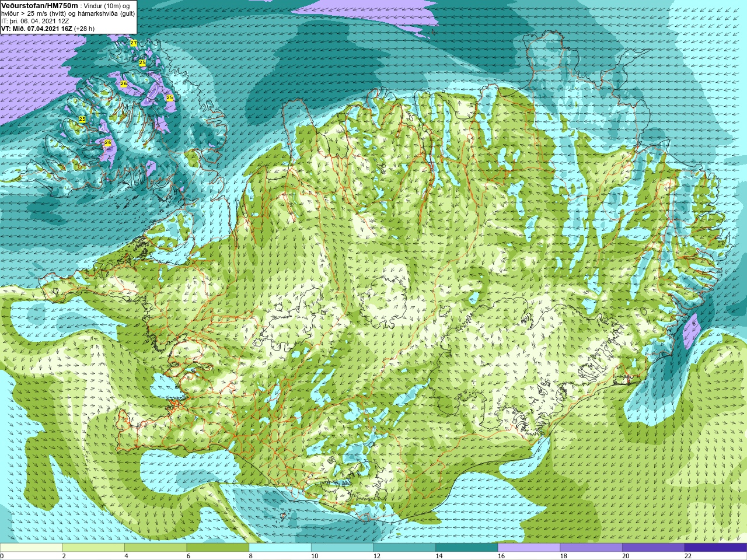Click the 14–16 m/s dark teal legend swatch
747x560 pixels.
[467, 548]
